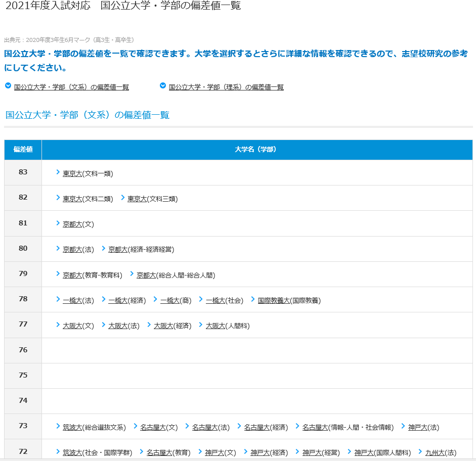Click chevron icon before 神戸大(法)
Image resolution: width=476 pixels, height=461 pixels.
click(x=403, y=426)
